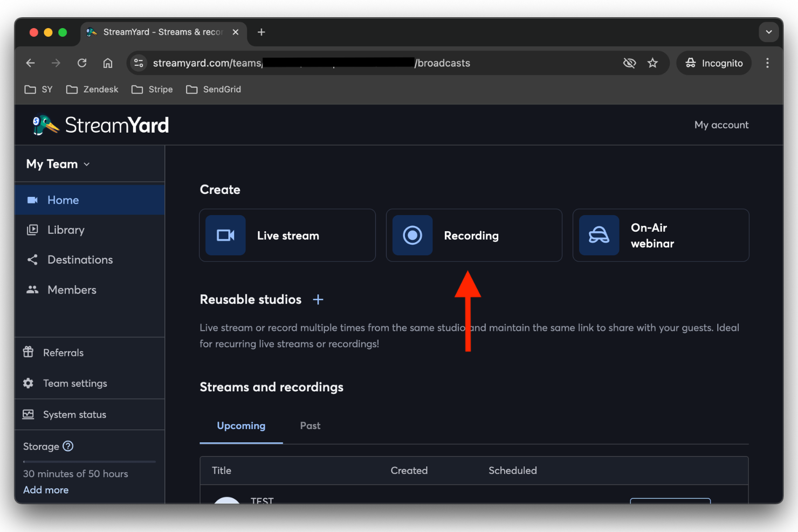Click the storage usage progress bar
Viewport: 798px width, 532px height.
pos(90,461)
